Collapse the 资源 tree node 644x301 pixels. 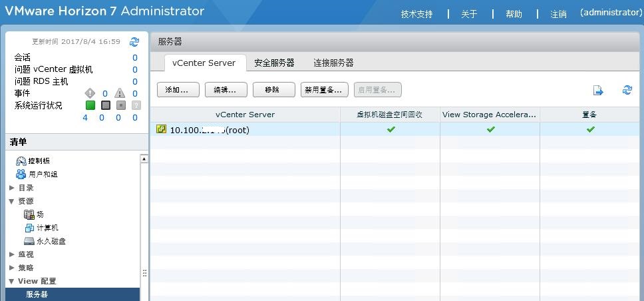coord(11,201)
